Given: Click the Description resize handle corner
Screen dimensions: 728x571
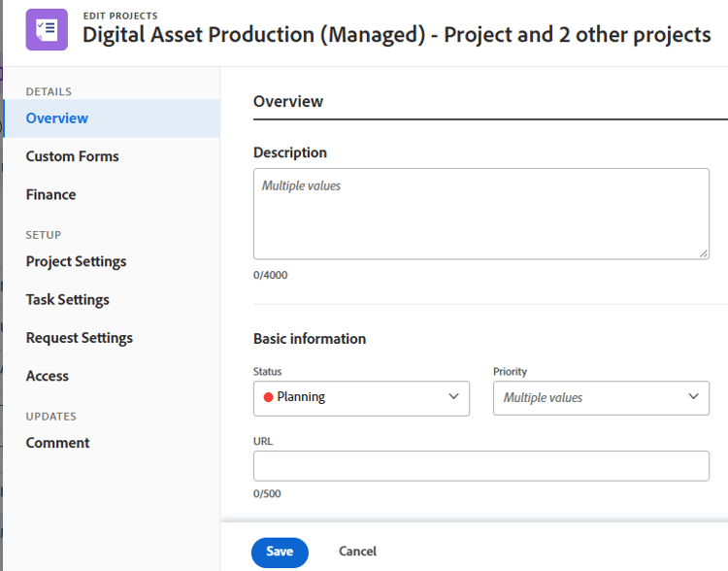Looking at the screenshot, I should (x=704, y=253).
